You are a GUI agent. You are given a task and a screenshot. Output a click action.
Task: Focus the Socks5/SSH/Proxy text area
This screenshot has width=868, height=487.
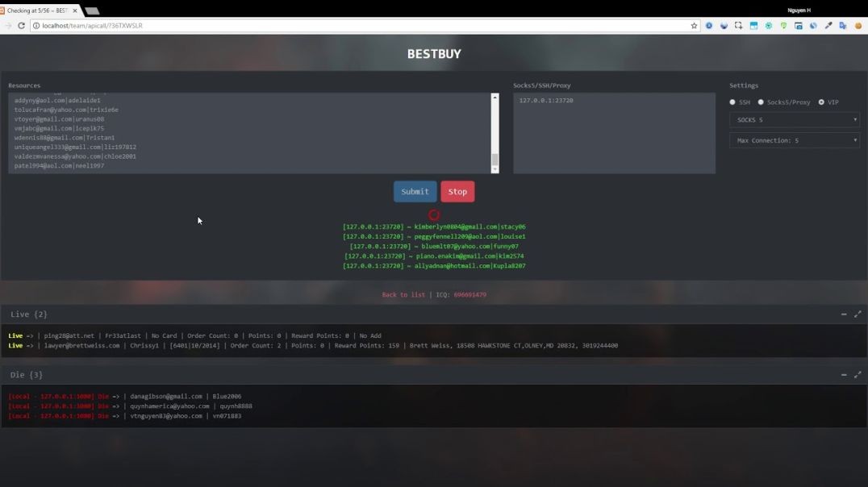click(614, 133)
